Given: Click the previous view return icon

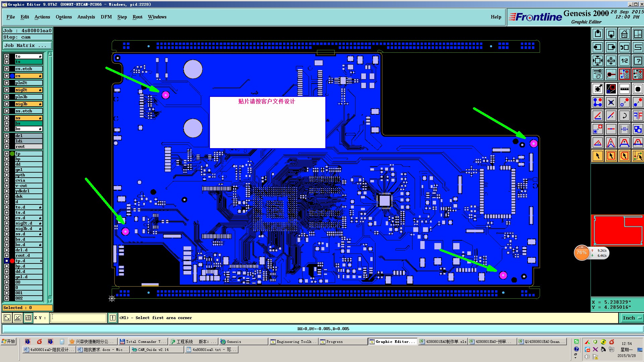Looking at the screenshot, I should 625,47.
